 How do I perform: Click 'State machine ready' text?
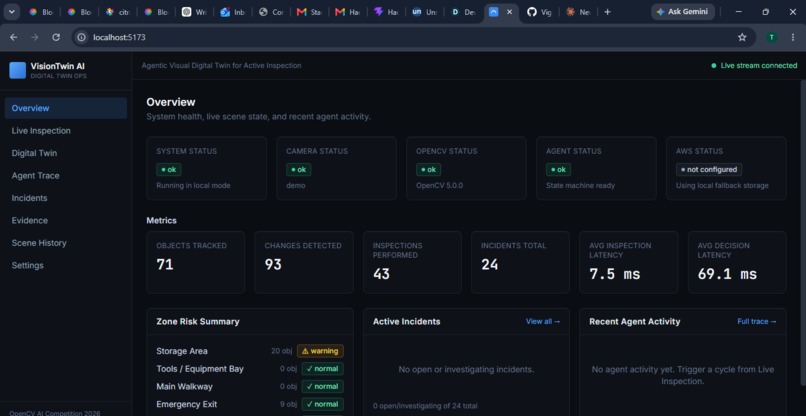click(580, 185)
